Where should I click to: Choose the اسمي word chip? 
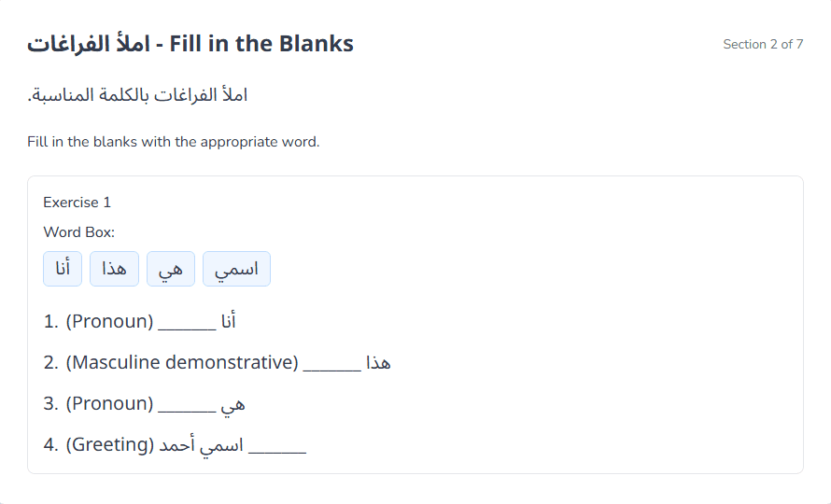click(x=236, y=269)
